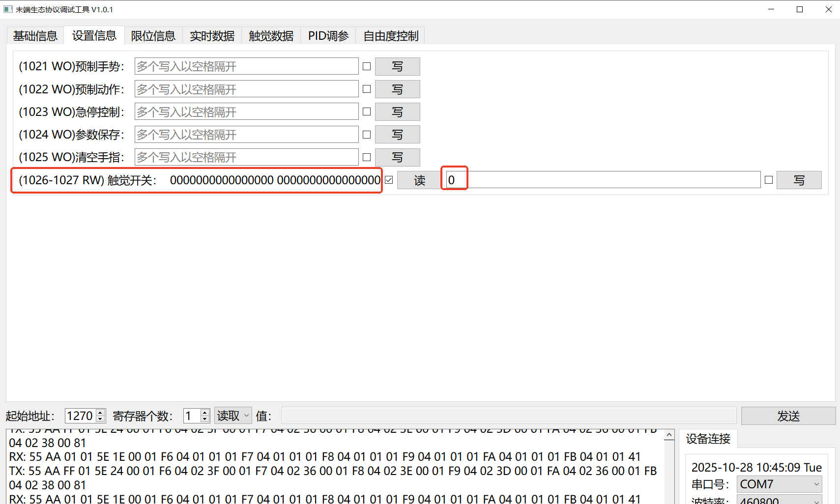This screenshot has width=840, height=504.
Task: Click the 读 button for 触觉开关
Action: click(x=419, y=180)
